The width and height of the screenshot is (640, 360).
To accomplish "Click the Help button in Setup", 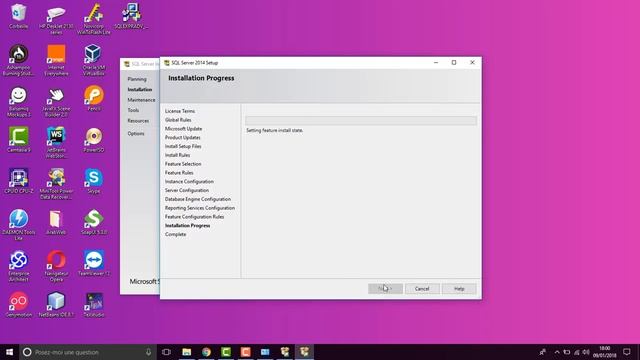I will coord(459,289).
